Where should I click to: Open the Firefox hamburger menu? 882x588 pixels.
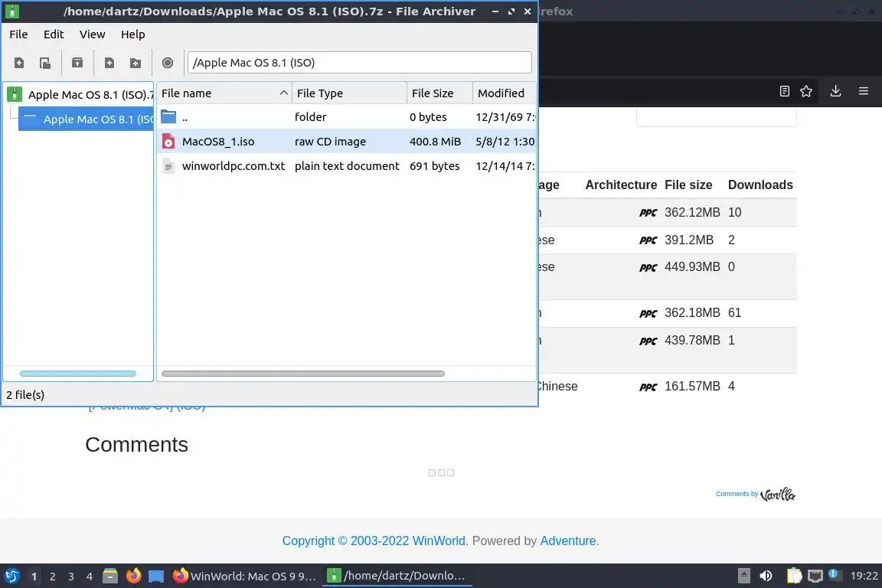[864, 91]
